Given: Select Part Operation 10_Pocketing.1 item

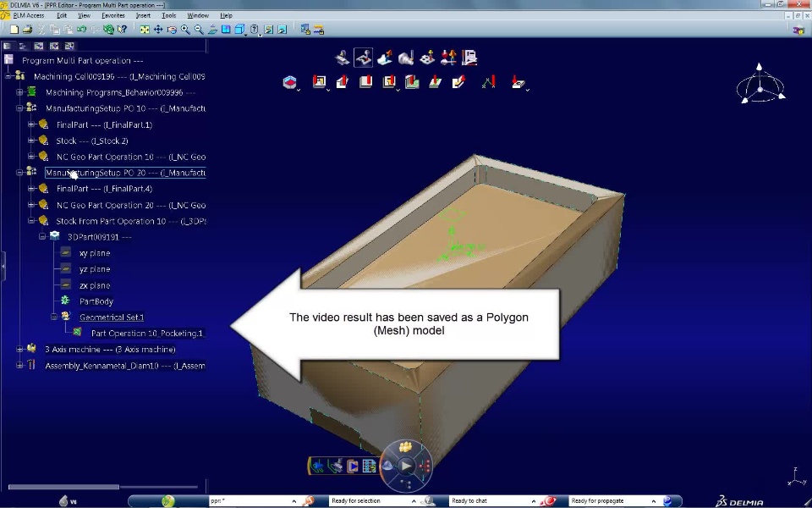Looking at the screenshot, I should click(147, 334).
